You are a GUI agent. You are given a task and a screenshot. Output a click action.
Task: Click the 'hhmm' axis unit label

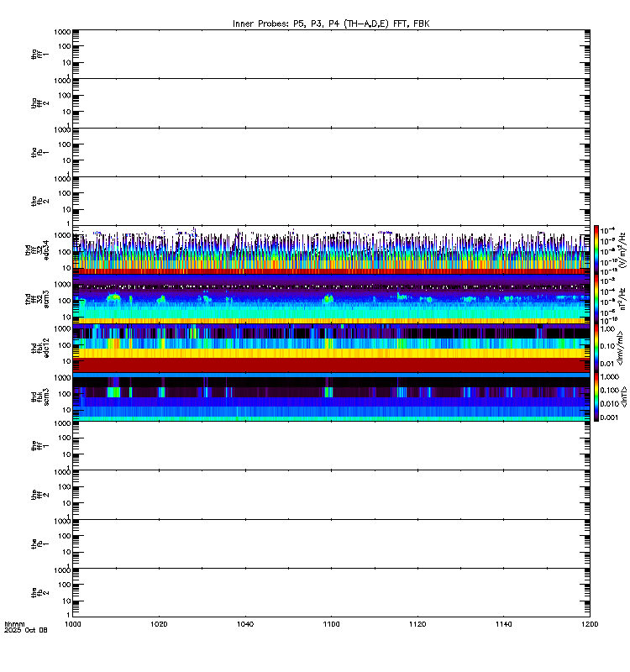tap(14, 624)
